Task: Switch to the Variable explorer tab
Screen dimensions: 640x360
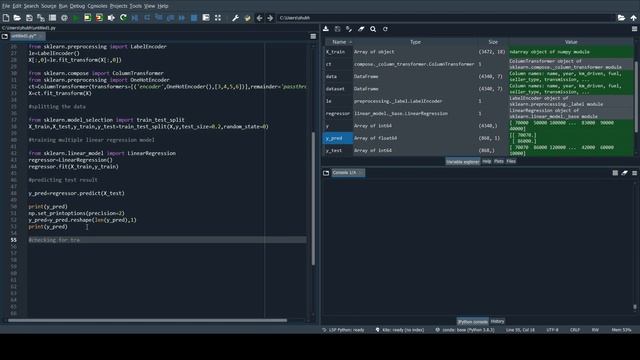Action: click(x=462, y=162)
